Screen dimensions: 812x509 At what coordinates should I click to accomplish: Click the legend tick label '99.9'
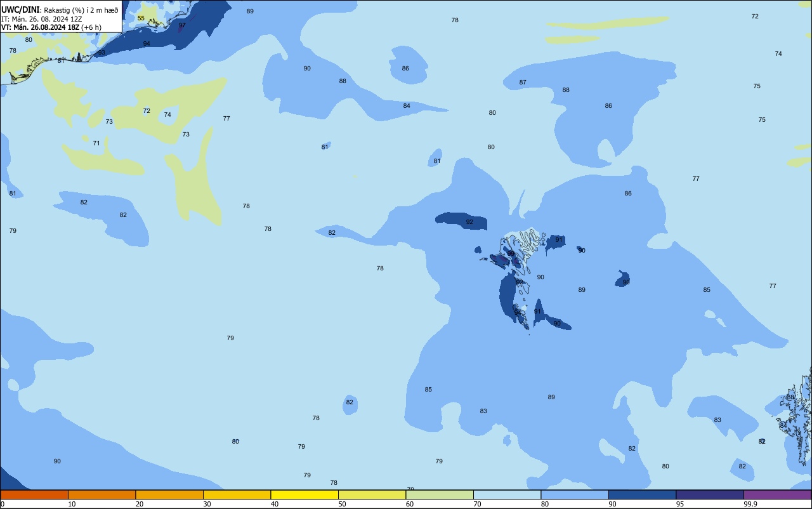pyautogui.click(x=750, y=504)
